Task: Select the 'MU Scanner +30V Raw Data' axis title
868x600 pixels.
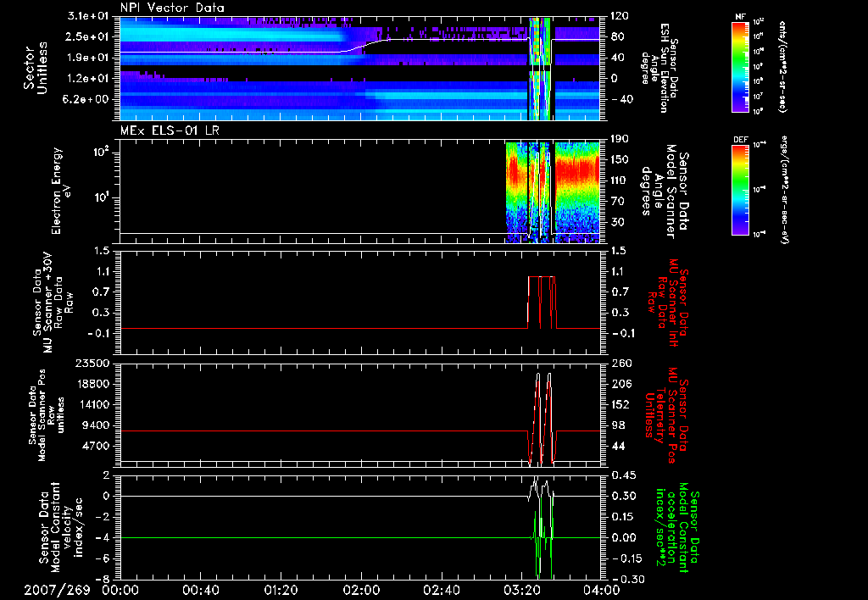Action: [x=53, y=303]
